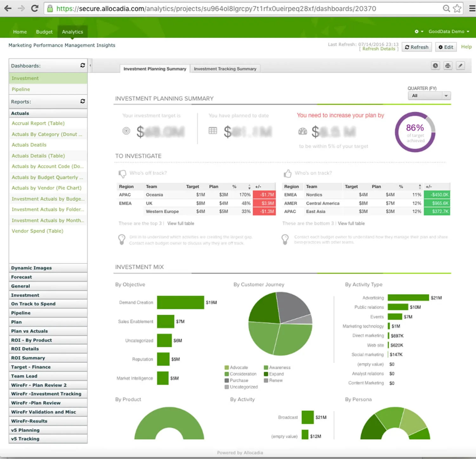Print the dashboard using the printer icon

pyautogui.click(x=448, y=66)
